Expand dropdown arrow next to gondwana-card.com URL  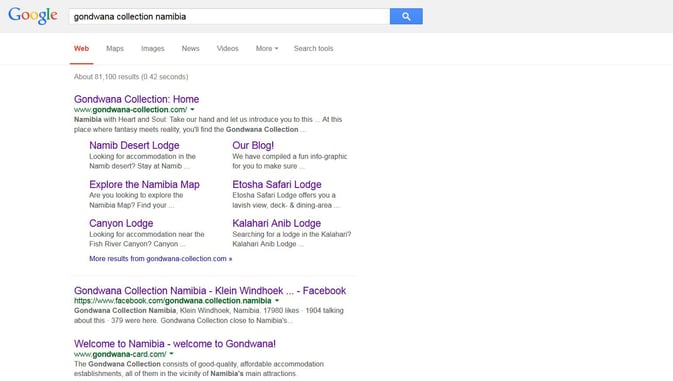(x=171, y=354)
